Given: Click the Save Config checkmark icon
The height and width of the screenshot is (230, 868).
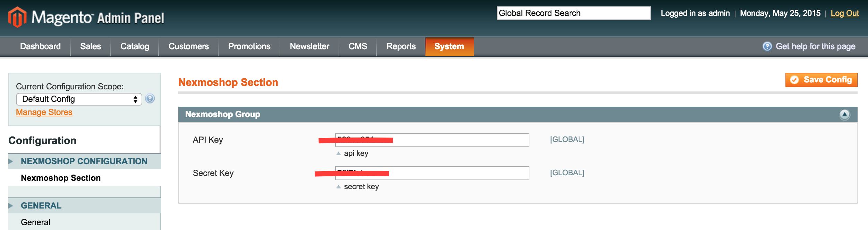Looking at the screenshot, I should (x=794, y=80).
